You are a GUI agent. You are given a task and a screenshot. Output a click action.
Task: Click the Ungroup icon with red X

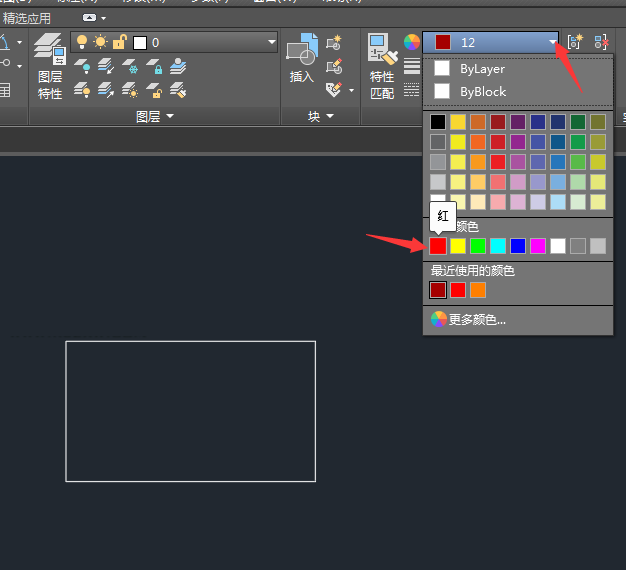601,42
